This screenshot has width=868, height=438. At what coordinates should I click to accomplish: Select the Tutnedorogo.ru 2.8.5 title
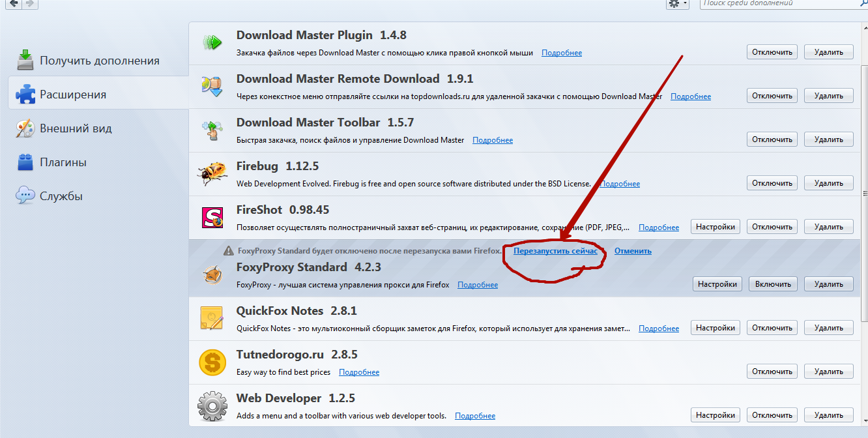click(297, 355)
